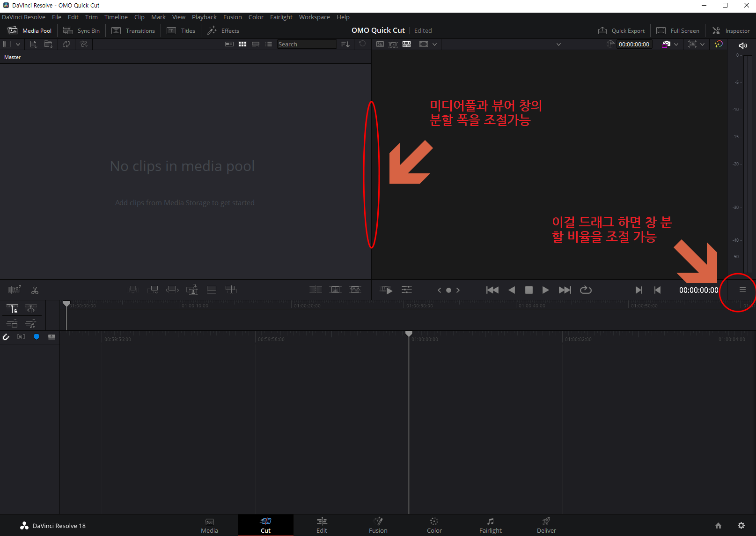Select Source Clip viewer mode
This screenshot has width=756, height=536.
(380, 44)
